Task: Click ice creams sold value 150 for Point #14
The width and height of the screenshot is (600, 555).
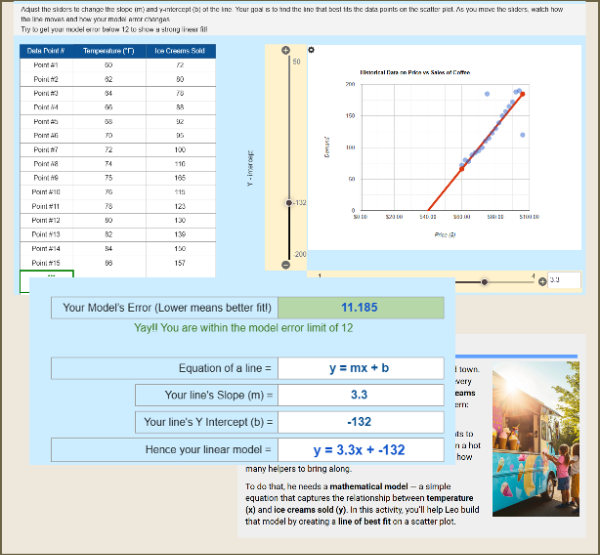Action: pos(180,249)
